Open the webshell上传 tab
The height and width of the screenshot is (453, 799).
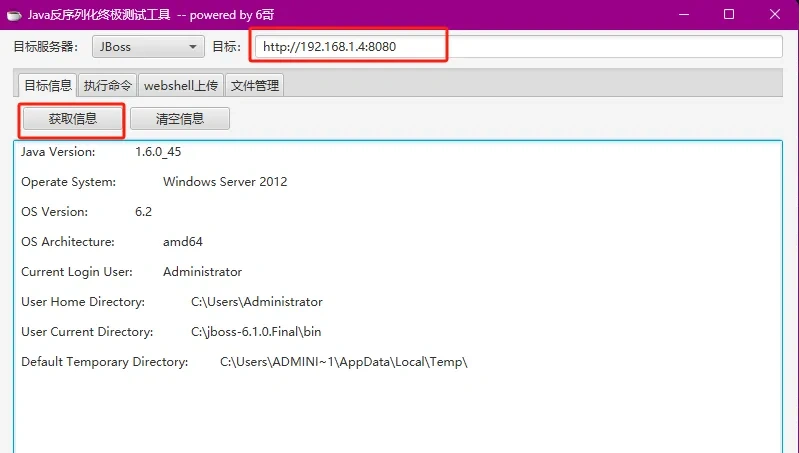pyautogui.click(x=181, y=85)
